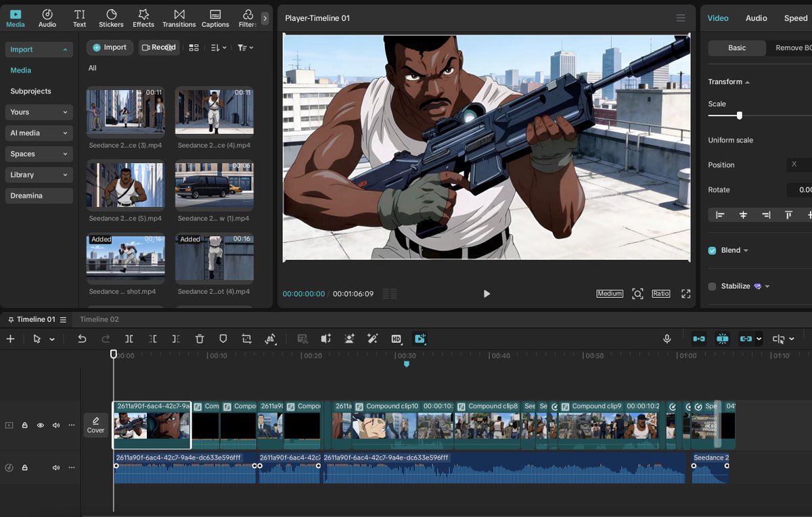
Task: Click align-left icon in Transform section
Action: (x=720, y=215)
